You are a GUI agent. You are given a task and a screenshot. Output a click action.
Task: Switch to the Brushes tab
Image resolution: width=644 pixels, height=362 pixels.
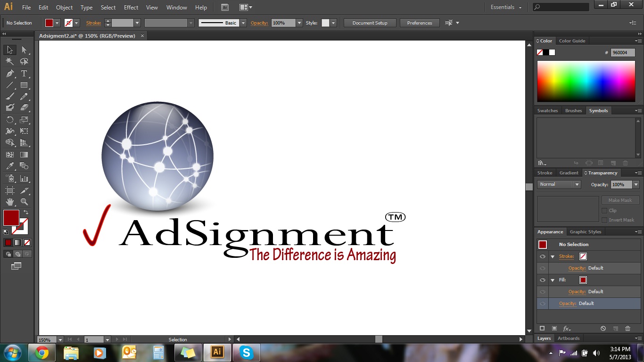[573, 110]
